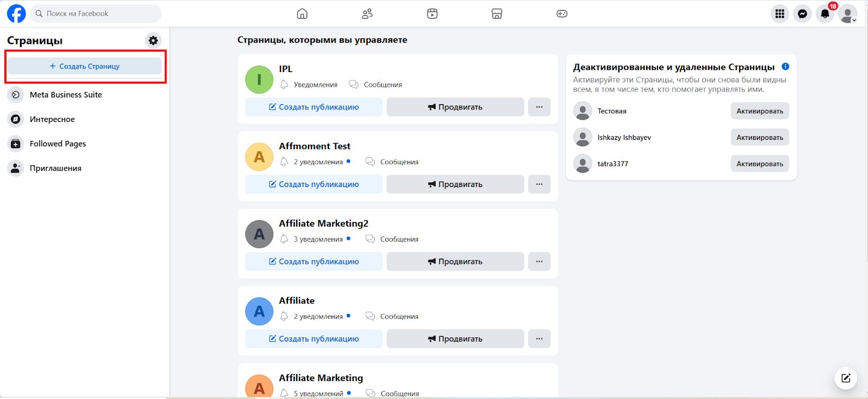Open Pages settings gear icon
The height and width of the screenshot is (399, 868).
[x=154, y=41]
